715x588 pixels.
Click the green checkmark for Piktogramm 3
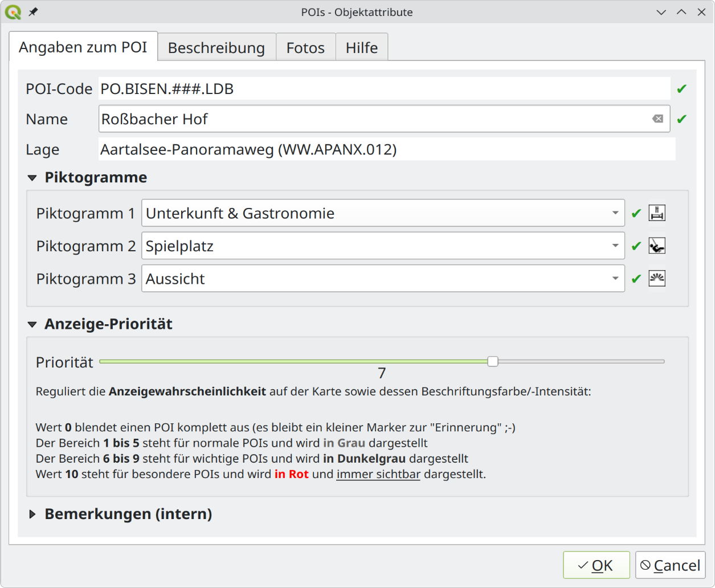click(636, 279)
